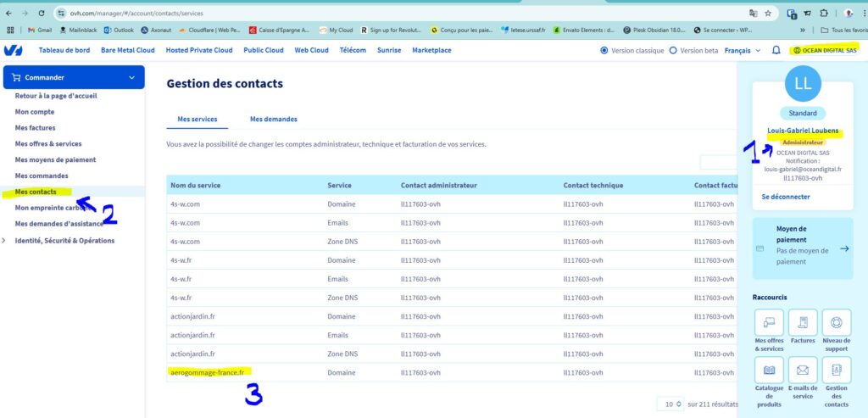868x418 pixels.
Task: Open Mes demandes d'assistance in sidebar
Action: 59,224
